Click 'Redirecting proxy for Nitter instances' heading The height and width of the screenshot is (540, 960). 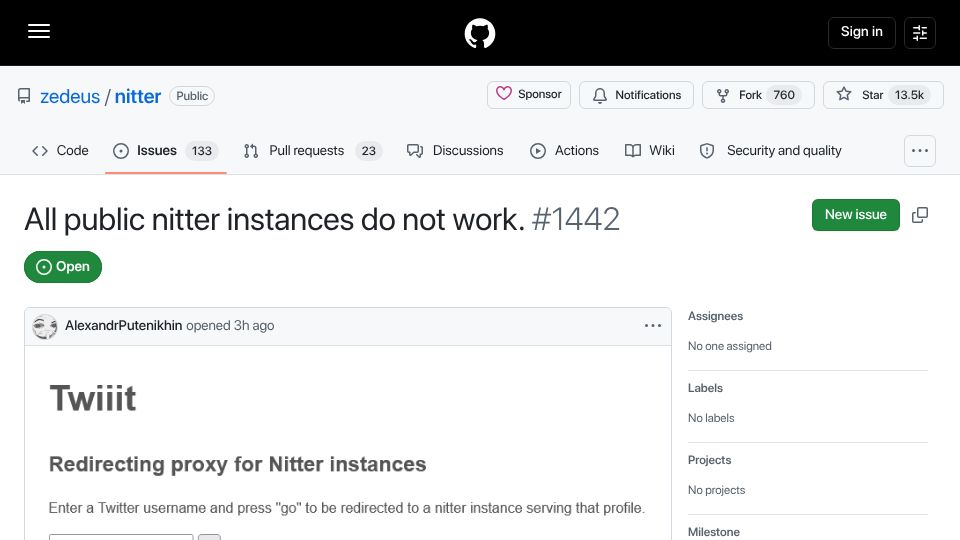click(238, 464)
